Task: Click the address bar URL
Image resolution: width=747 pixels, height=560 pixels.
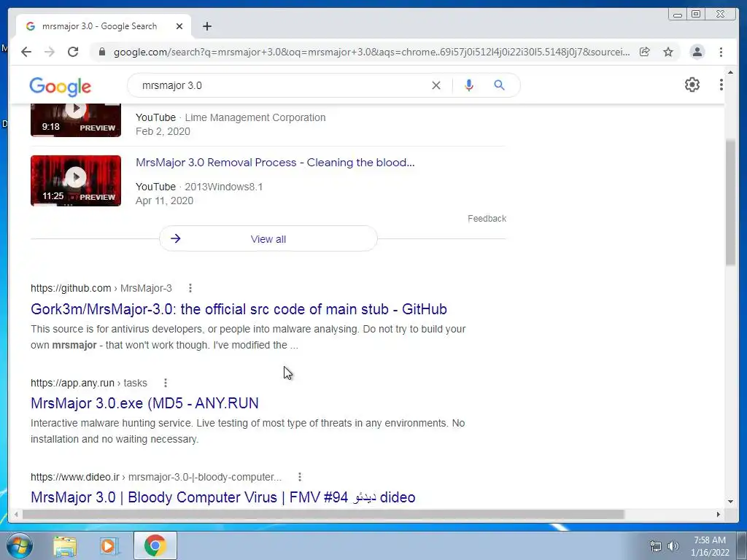Action: click(x=371, y=52)
